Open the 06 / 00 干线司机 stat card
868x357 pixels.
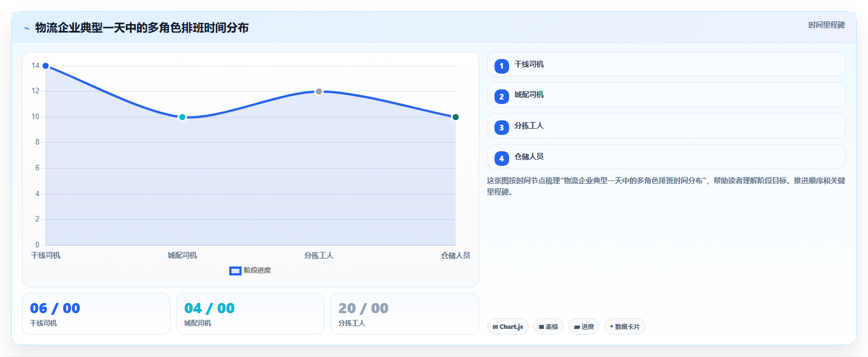tap(96, 314)
